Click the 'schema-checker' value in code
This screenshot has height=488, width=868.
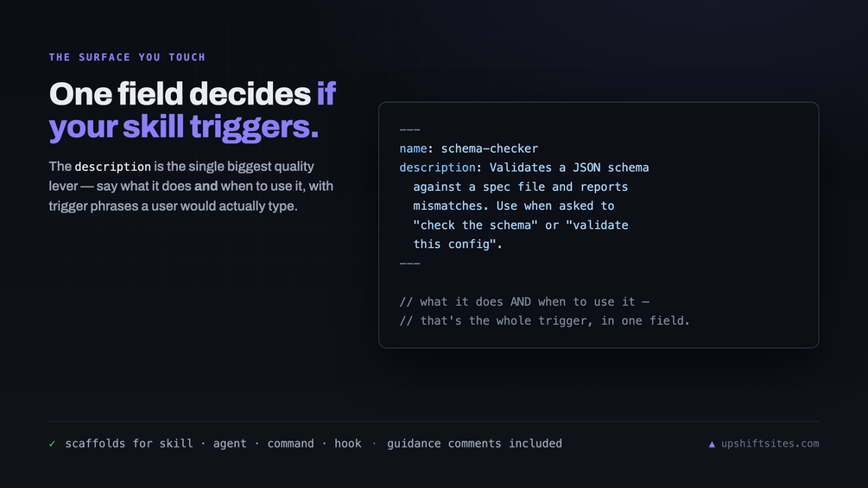coord(490,149)
